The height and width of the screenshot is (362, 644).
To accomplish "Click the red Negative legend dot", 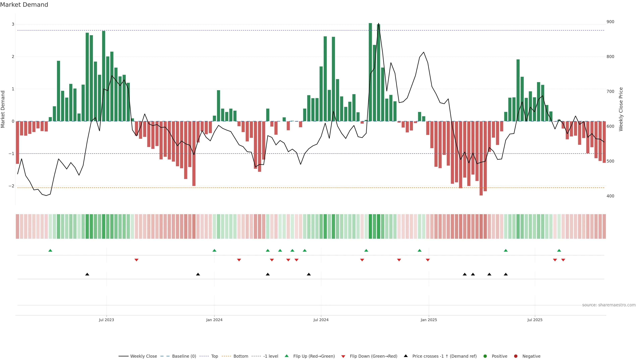I will point(516,356).
